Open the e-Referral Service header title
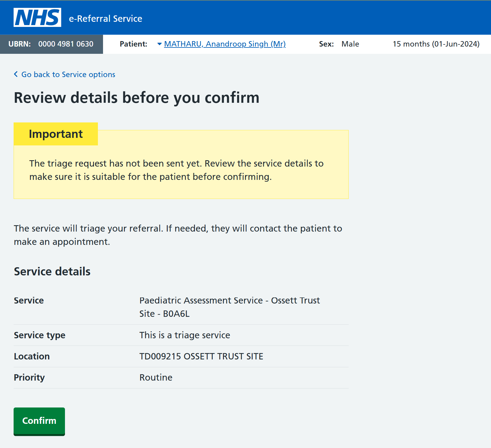491x448 pixels. pyautogui.click(x=105, y=19)
